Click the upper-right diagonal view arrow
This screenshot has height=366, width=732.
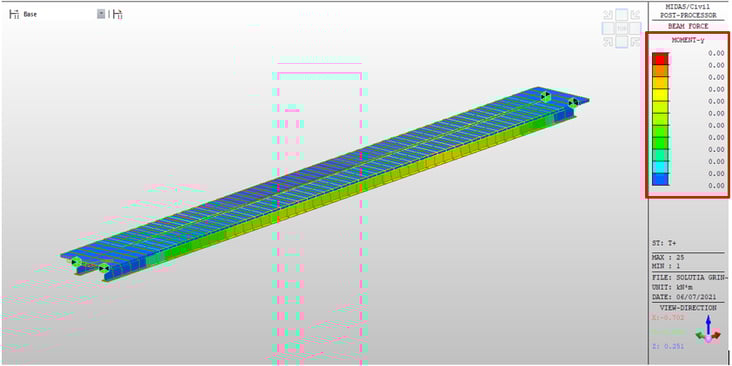tap(635, 15)
